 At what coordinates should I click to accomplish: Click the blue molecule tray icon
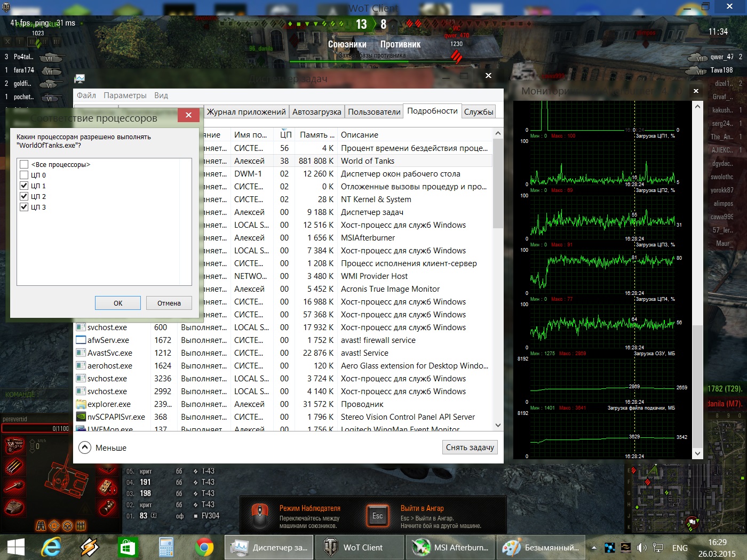(610, 548)
